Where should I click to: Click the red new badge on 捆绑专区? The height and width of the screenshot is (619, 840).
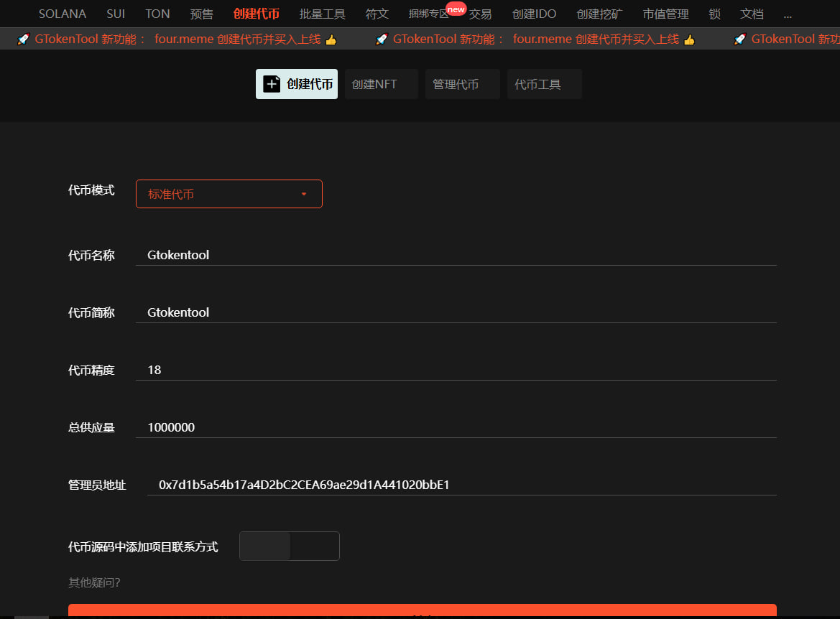(456, 9)
